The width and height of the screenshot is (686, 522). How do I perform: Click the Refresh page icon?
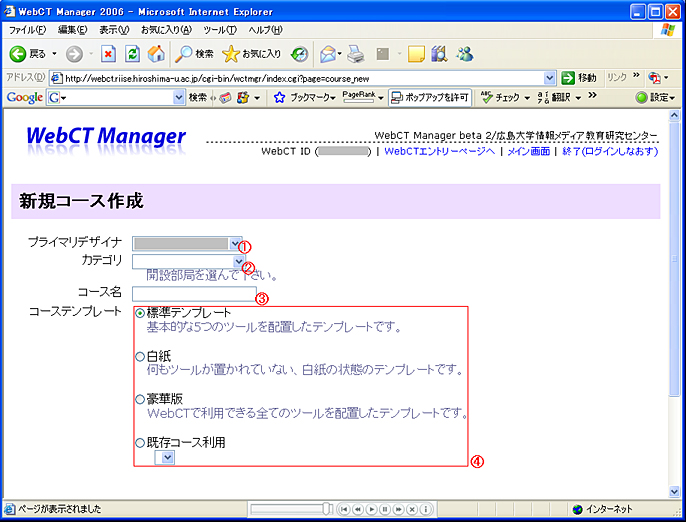pyautogui.click(x=132, y=54)
